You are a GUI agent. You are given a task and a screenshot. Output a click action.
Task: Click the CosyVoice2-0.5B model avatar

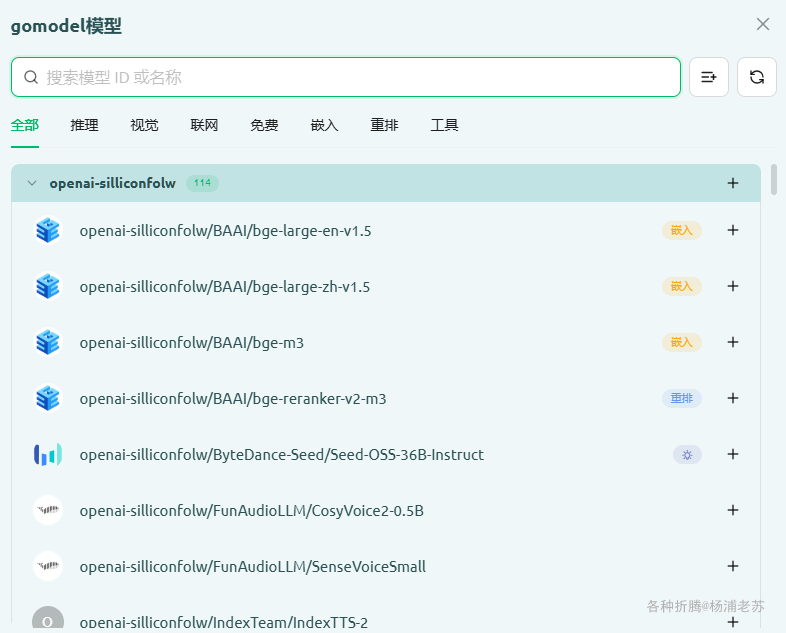(x=48, y=510)
